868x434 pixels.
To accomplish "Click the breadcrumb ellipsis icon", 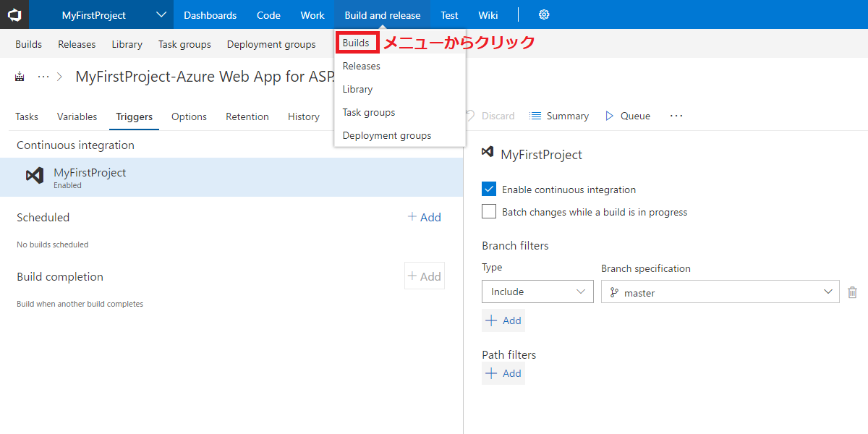I will pos(43,77).
